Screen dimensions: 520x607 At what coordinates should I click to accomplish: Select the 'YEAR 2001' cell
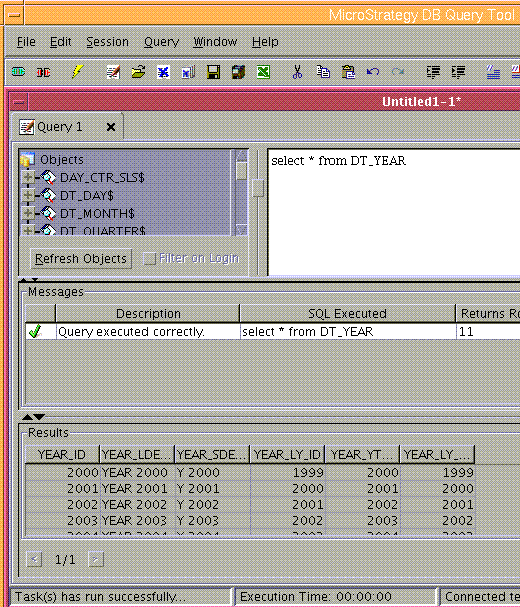tap(137, 489)
